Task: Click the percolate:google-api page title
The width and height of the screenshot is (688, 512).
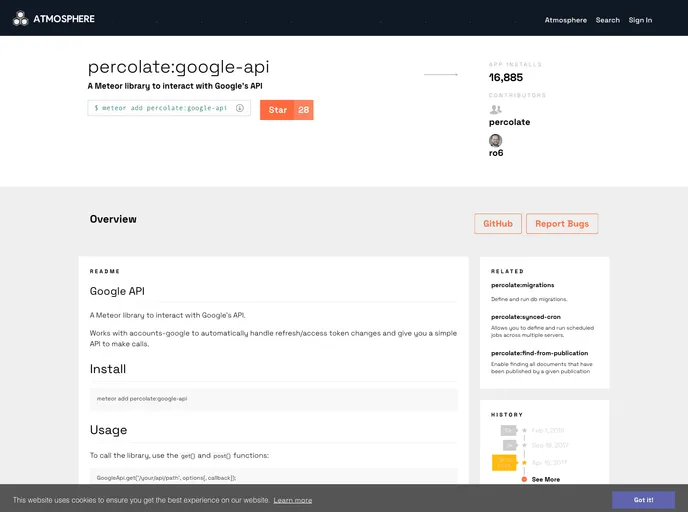Action: [179, 67]
